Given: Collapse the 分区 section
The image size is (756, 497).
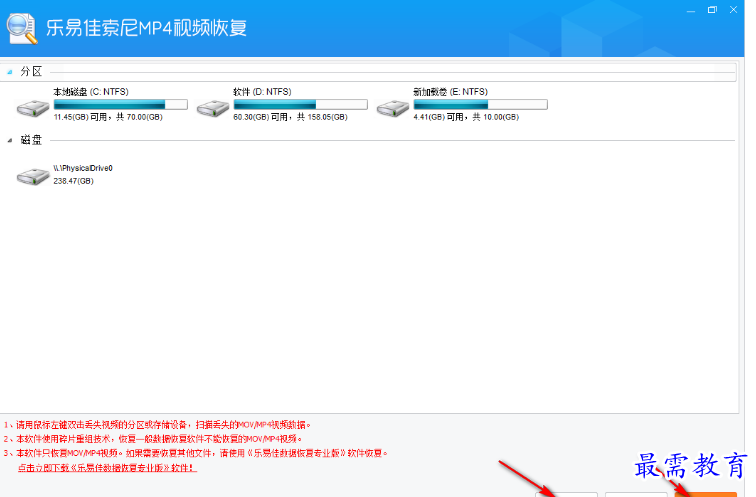Looking at the screenshot, I should [10, 72].
